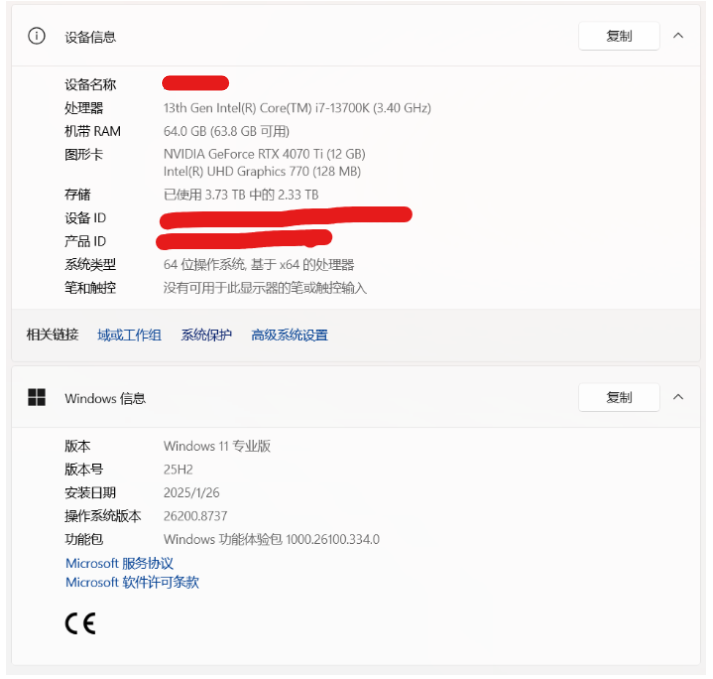Click the 版本号 label
Viewport: 713px width, 679px height.
(x=84, y=469)
